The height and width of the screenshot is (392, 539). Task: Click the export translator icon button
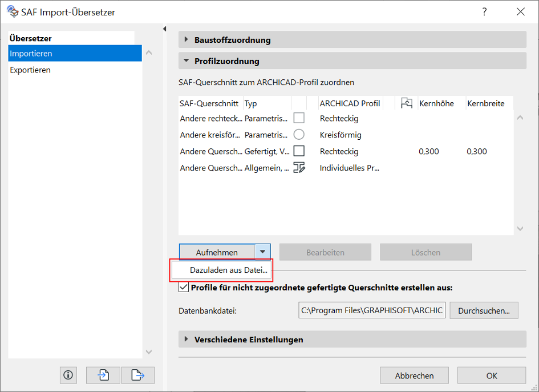pos(137,375)
